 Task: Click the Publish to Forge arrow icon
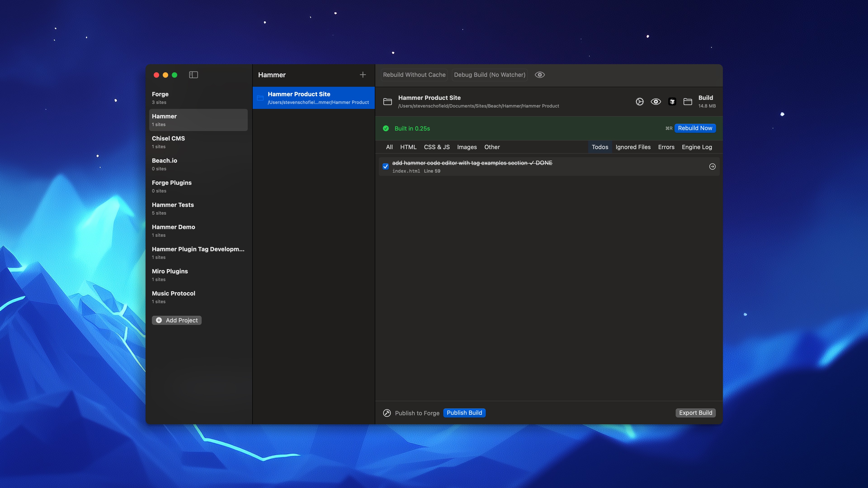click(387, 413)
